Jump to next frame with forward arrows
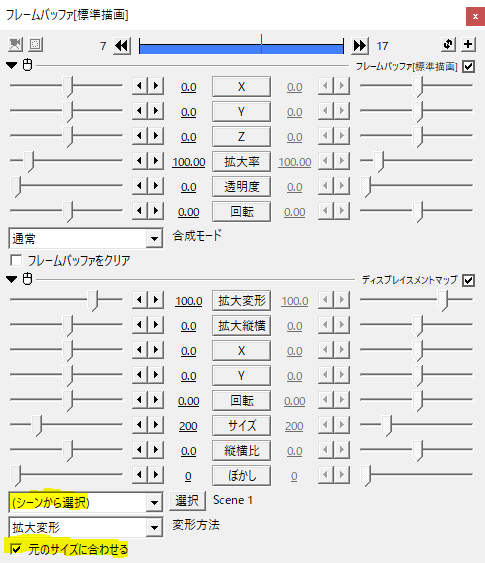 (x=360, y=46)
